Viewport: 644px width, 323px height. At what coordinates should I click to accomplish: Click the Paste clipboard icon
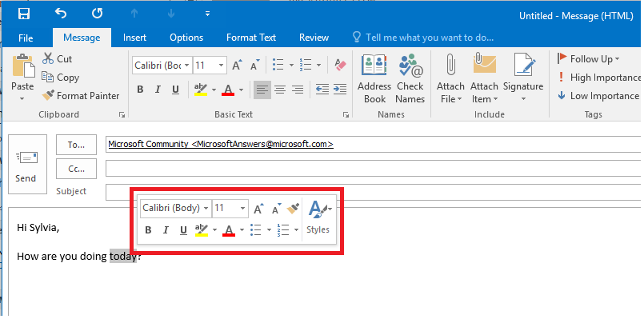click(23, 66)
